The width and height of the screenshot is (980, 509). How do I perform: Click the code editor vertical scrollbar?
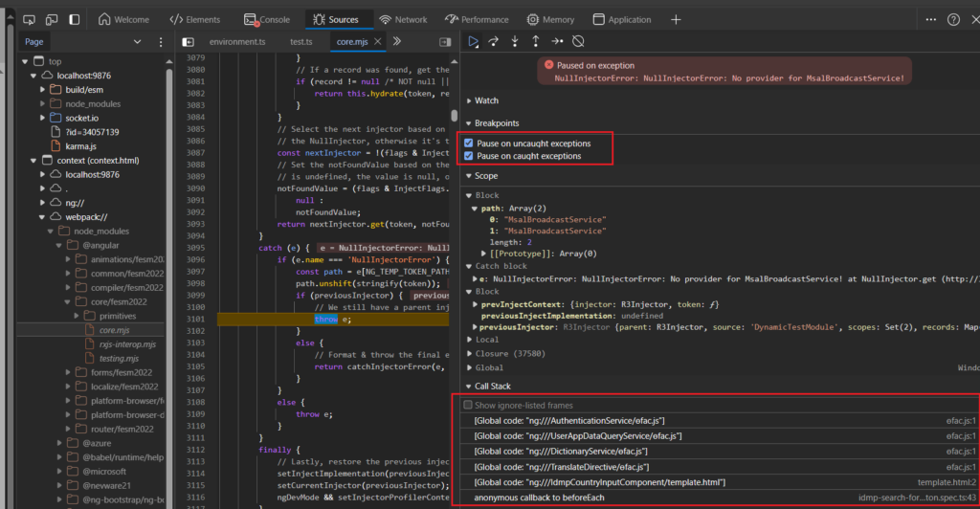tap(455, 116)
